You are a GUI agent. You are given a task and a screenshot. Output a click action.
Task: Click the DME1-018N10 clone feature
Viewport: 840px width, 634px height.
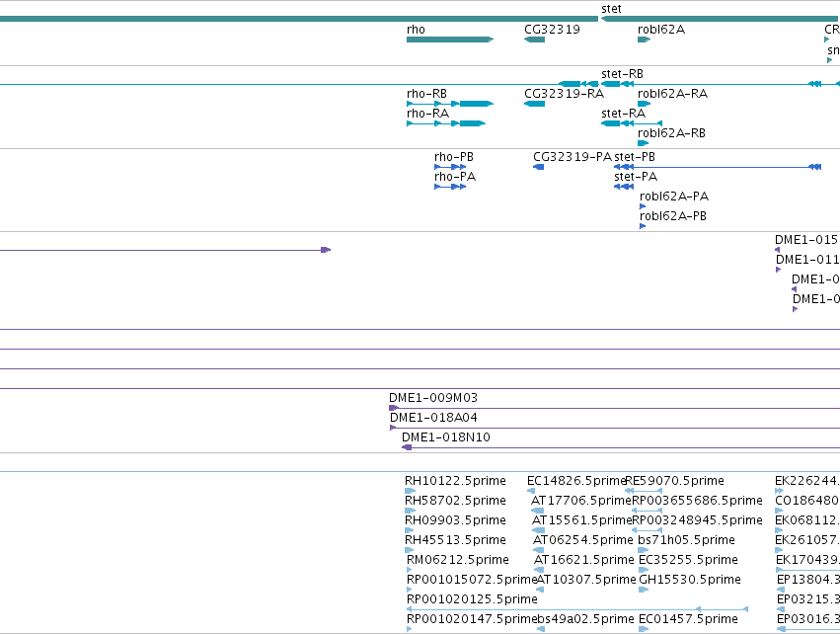tap(621, 447)
